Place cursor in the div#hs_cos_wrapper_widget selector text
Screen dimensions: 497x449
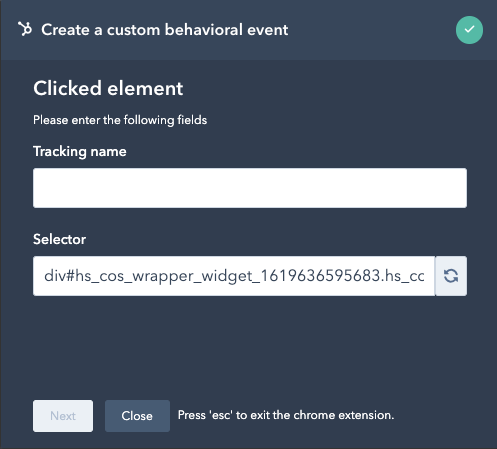[x=234, y=276]
